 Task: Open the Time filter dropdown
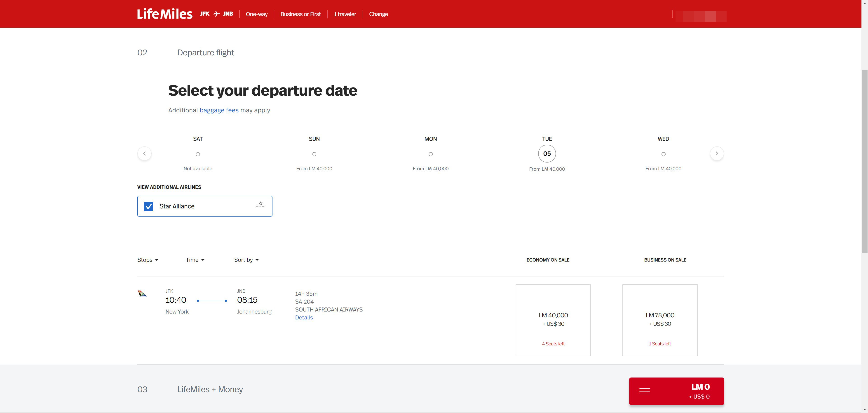195,260
